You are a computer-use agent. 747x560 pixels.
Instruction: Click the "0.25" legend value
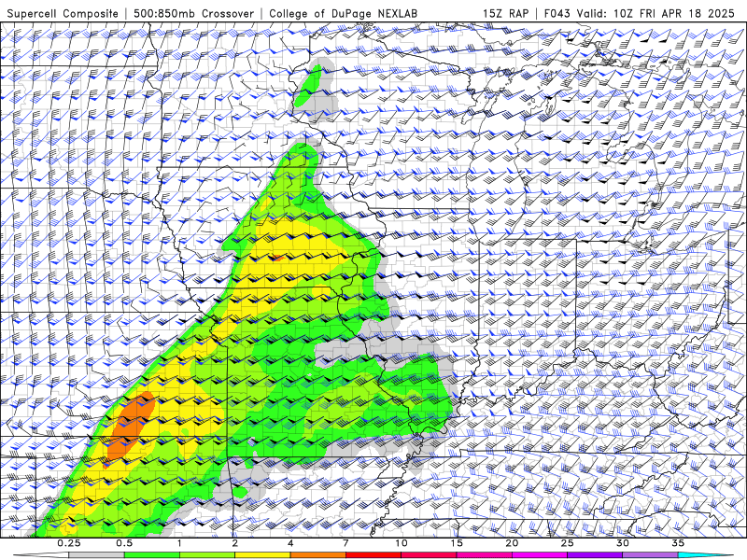(69, 543)
